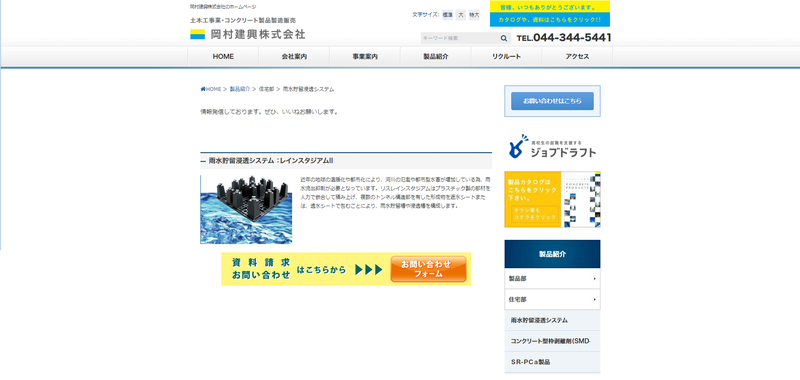
Task: Set font size to 特大
Action: pyautogui.click(x=474, y=15)
